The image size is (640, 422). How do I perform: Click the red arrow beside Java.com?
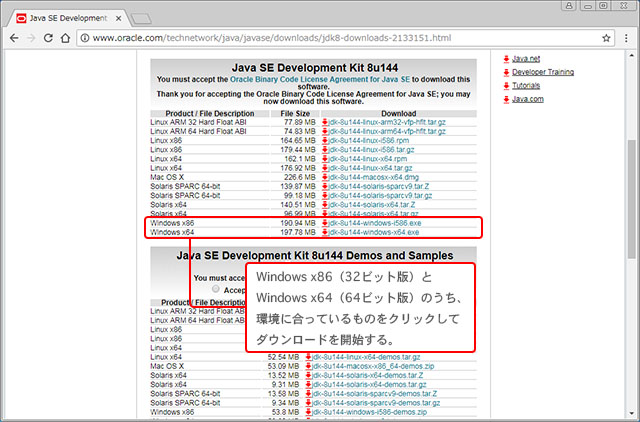pyautogui.click(x=506, y=99)
